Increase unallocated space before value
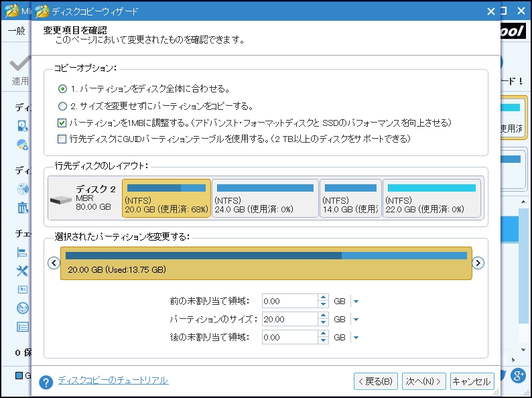532x398 pixels. click(324, 297)
